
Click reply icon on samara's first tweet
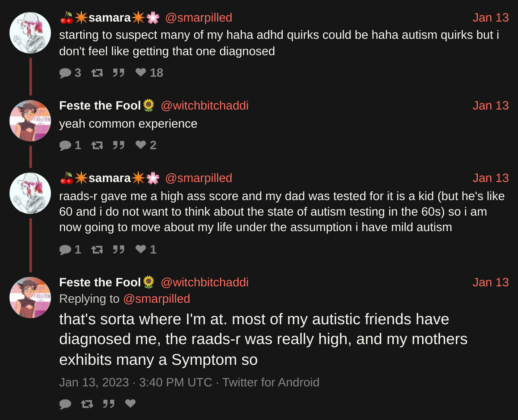click(x=65, y=73)
